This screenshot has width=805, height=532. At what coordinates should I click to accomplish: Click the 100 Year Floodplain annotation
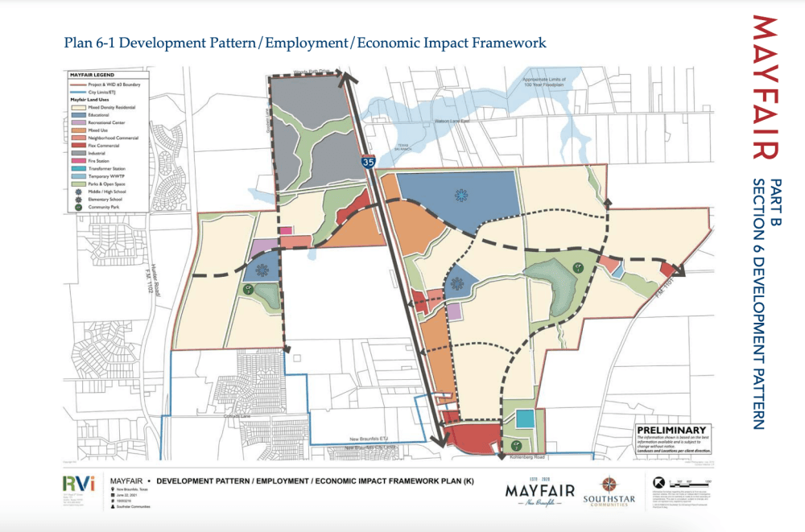544,82
